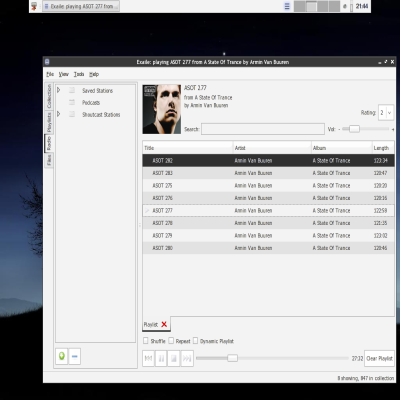Stop playback with the stop button

coord(174,358)
